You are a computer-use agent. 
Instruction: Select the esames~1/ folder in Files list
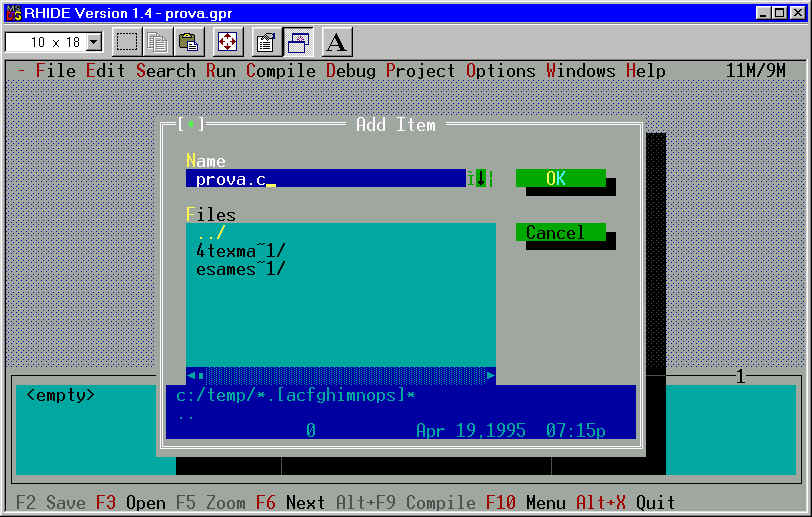[240, 269]
